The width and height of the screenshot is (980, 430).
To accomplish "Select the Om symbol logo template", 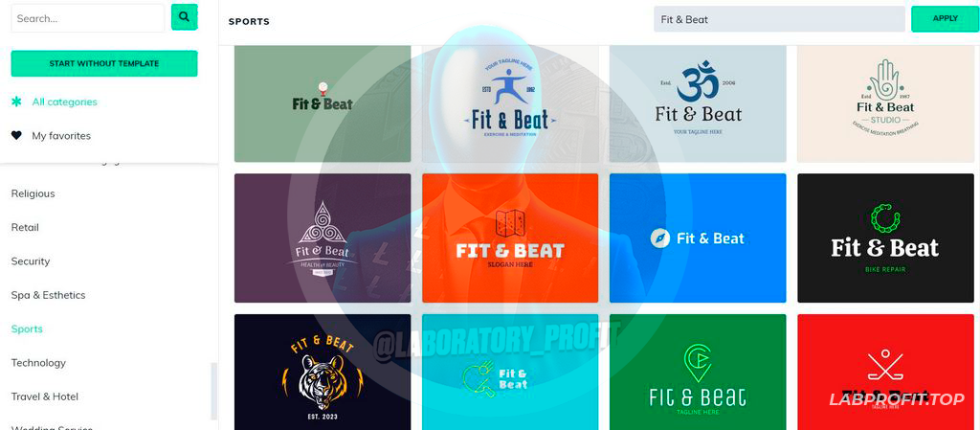I will [x=698, y=103].
